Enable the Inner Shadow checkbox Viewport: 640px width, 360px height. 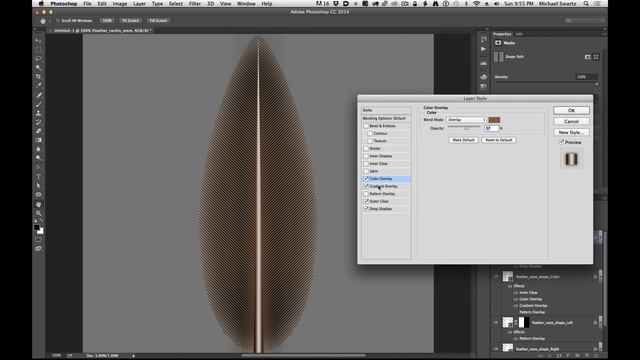(366, 156)
